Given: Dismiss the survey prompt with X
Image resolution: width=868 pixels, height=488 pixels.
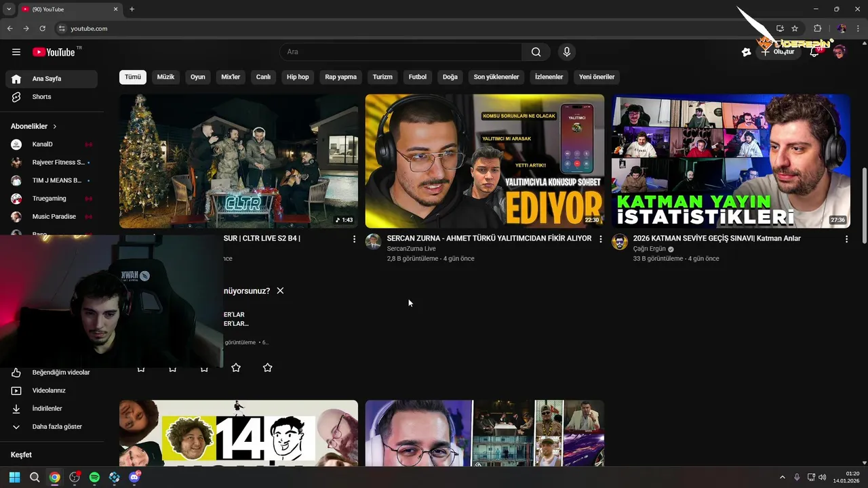Looking at the screenshot, I should tap(280, 291).
